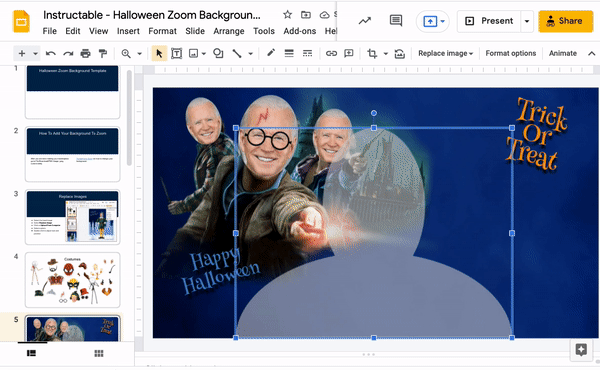Viewport: 600px width, 370px height.
Task: Click the present to meeting icon
Action: coord(430,21)
